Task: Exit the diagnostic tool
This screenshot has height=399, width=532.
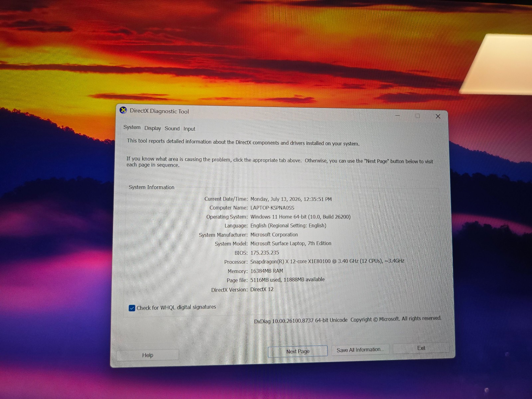Action: point(421,348)
